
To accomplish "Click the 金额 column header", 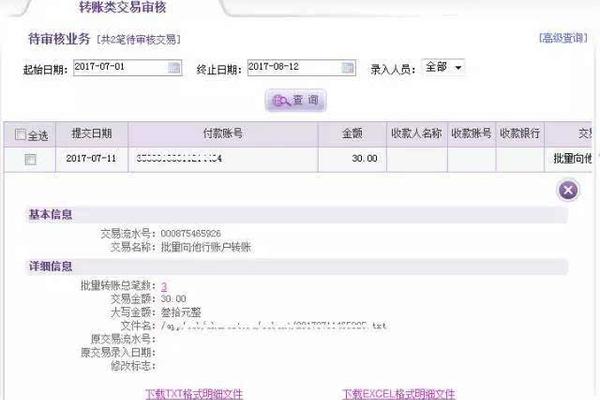I will coord(352,134).
